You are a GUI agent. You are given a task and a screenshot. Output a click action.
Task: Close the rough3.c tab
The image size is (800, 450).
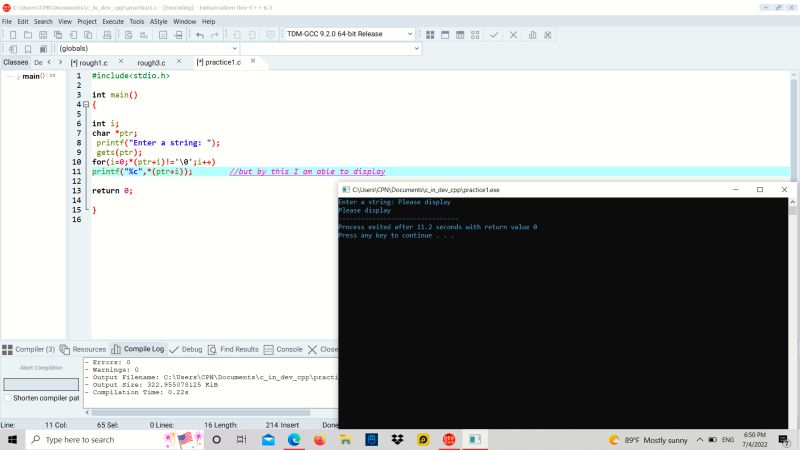(179, 61)
